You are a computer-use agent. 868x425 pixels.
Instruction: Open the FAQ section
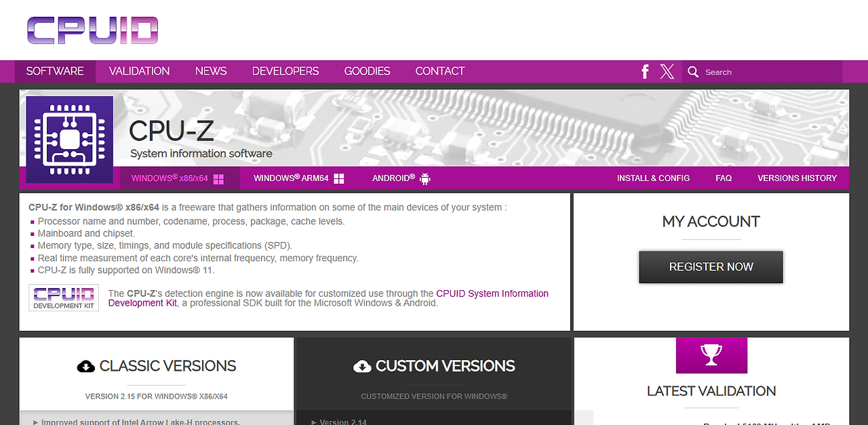coord(724,178)
